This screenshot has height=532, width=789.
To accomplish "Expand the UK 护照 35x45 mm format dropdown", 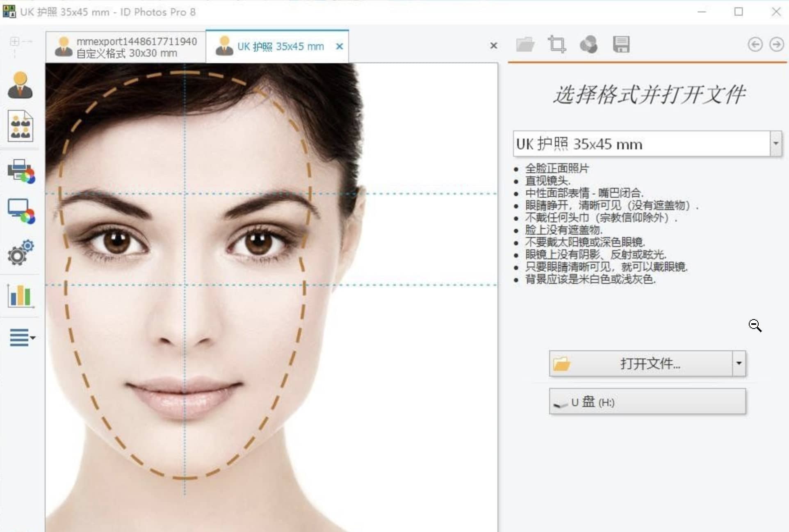I will (x=776, y=144).
